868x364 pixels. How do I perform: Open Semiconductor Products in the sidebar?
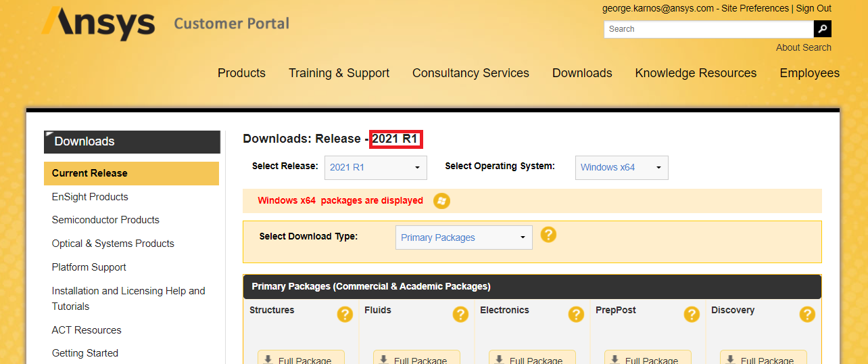105,220
